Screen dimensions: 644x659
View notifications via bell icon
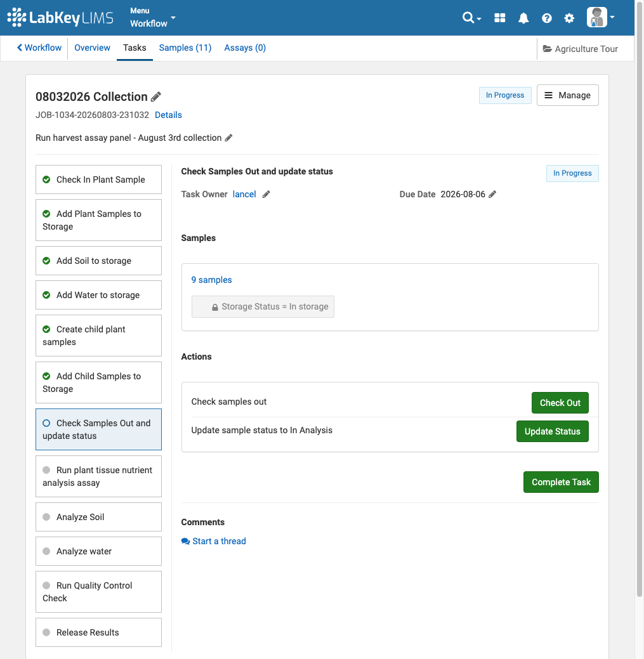523,18
